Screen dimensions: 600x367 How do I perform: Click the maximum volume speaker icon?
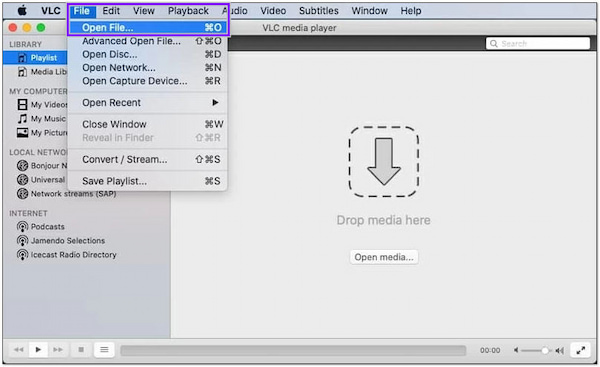pyautogui.click(x=559, y=350)
